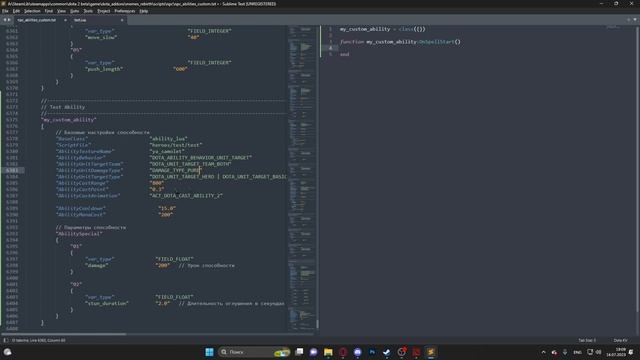Open Sublime Text taskbar icon
Viewport: 640px width, 360px height.
coord(431,352)
